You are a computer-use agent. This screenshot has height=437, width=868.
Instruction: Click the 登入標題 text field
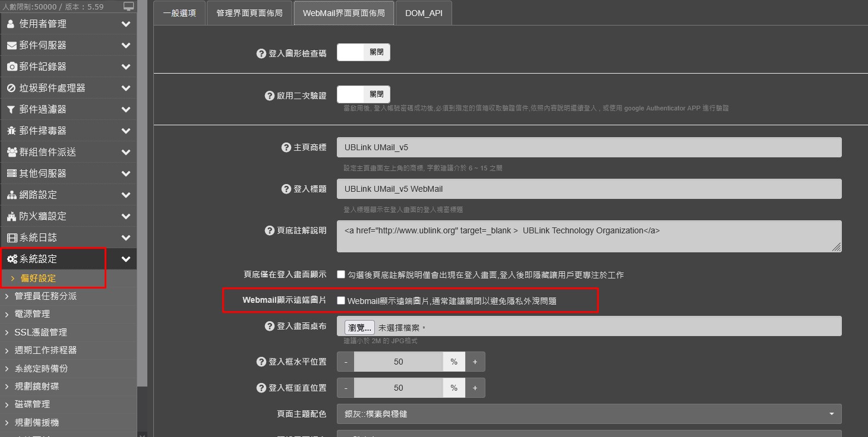[x=589, y=189]
